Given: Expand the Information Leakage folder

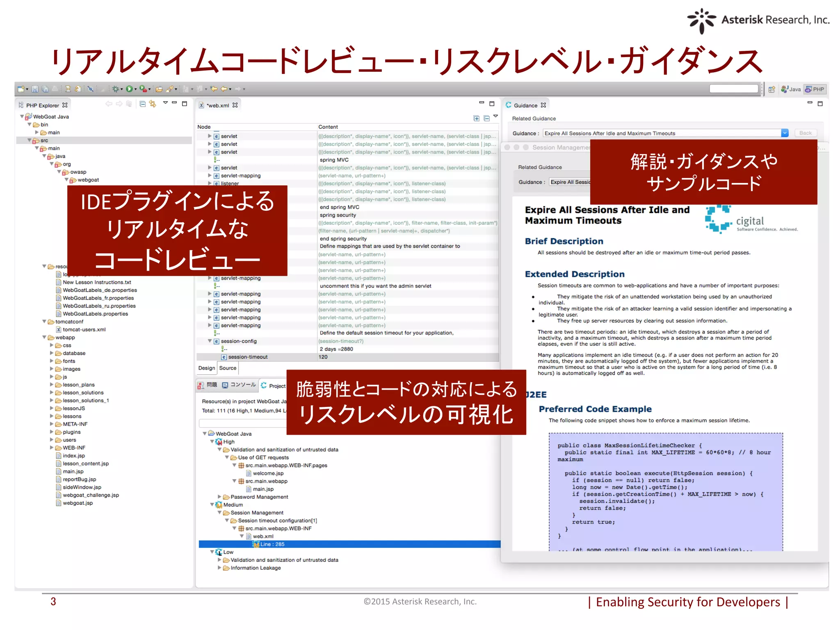Looking at the screenshot, I should pos(219,568).
